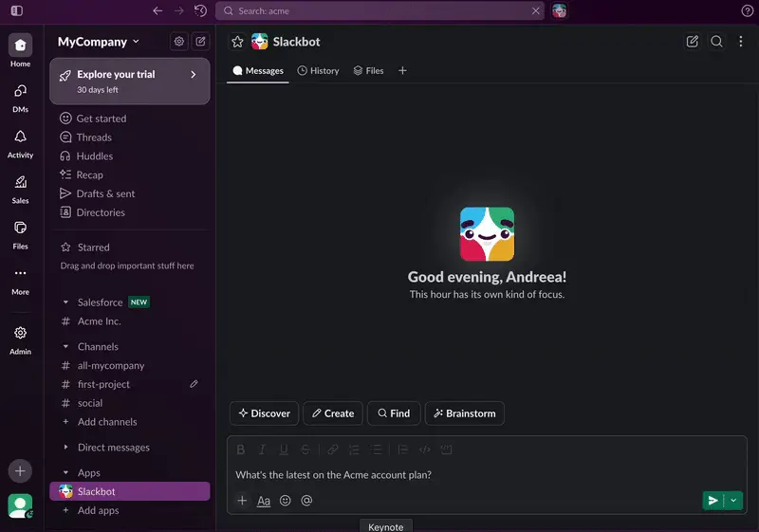Toggle the left sidebar panel icon
The width and height of the screenshot is (759, 532).
[x=17, y=11]
